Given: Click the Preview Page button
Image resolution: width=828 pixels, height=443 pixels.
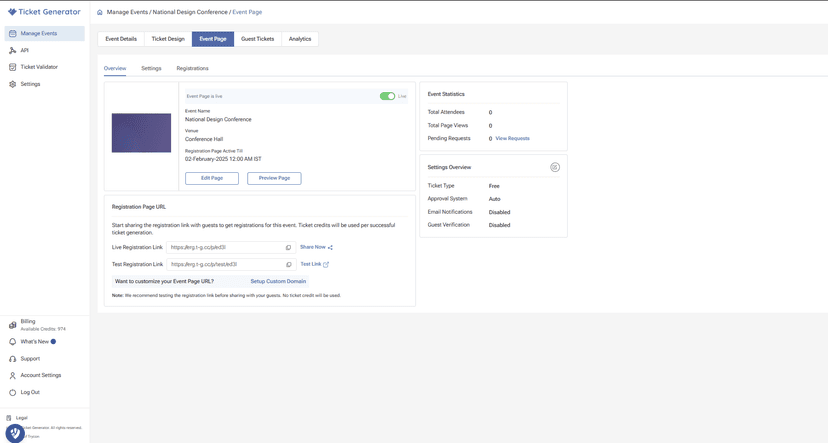Looking at the screenshot, I should click(274, 178).
